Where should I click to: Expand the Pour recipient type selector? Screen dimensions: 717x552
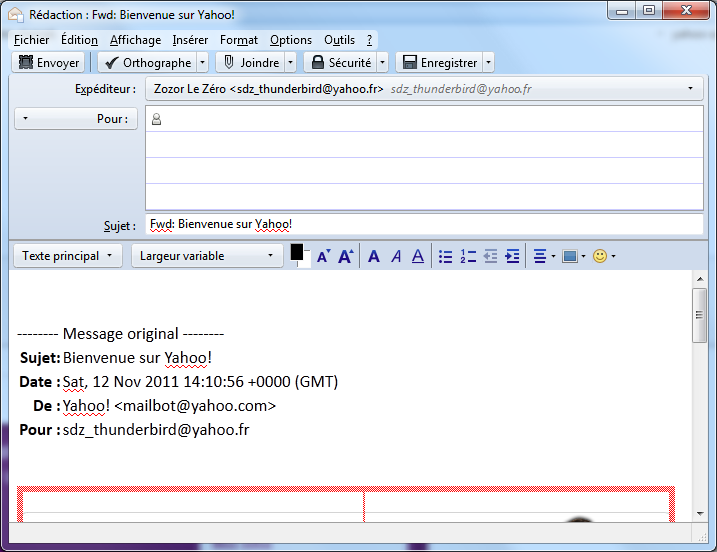74,119
